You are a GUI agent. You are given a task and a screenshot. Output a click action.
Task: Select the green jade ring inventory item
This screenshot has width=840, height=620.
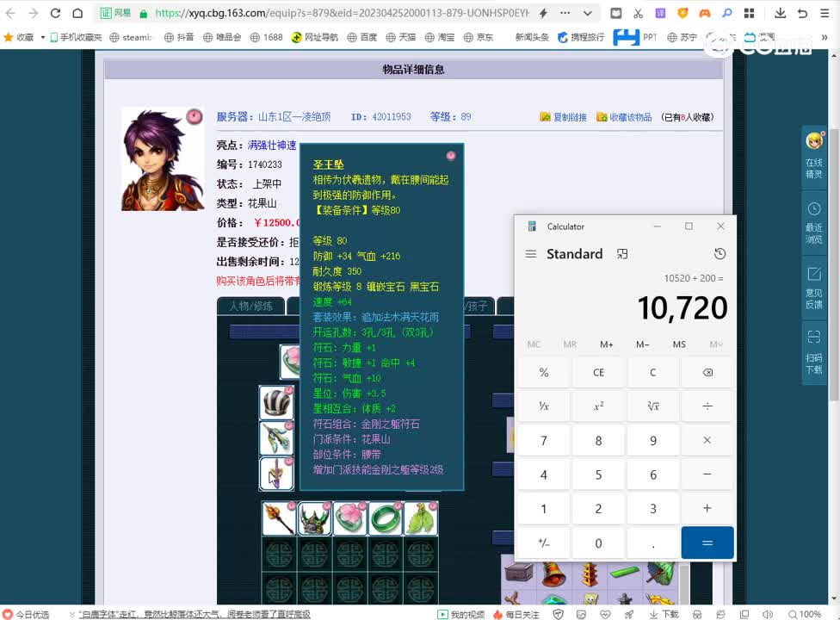click(x=386, y=518)
